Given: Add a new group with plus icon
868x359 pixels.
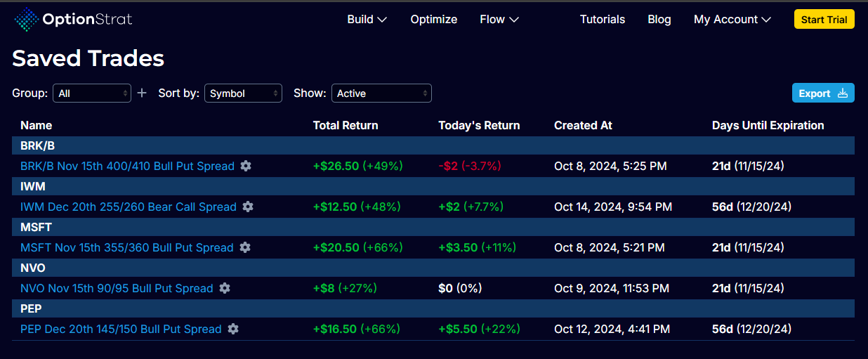Looking at the screenshot, I should point(142,93).
